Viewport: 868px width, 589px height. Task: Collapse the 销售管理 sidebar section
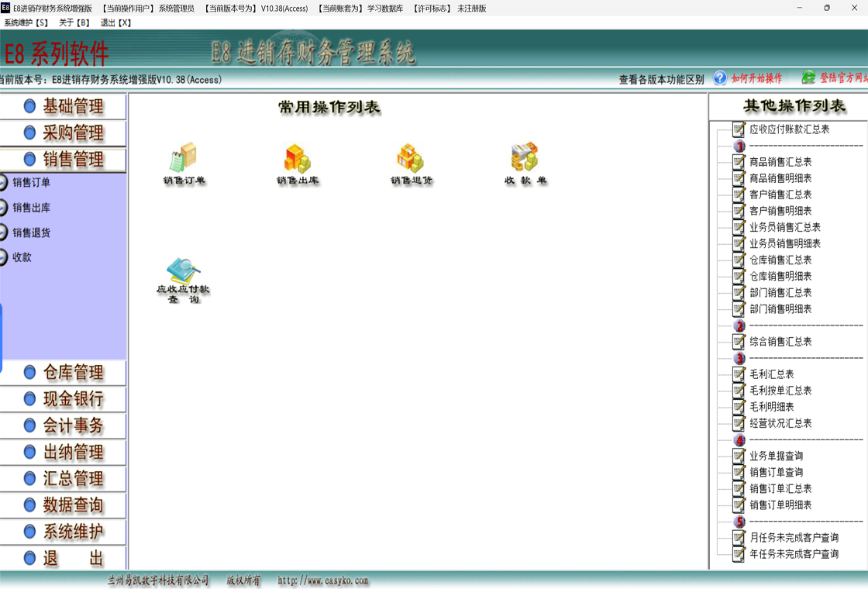pos(64,160)
